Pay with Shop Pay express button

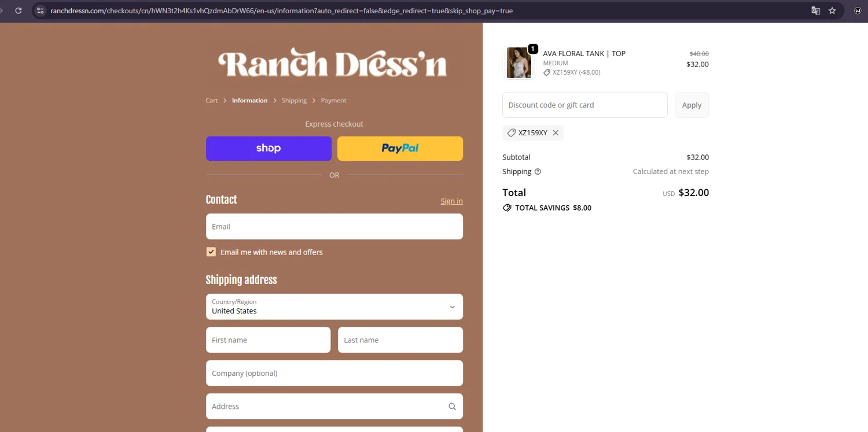pyautogui.click(x=269, y=149)
